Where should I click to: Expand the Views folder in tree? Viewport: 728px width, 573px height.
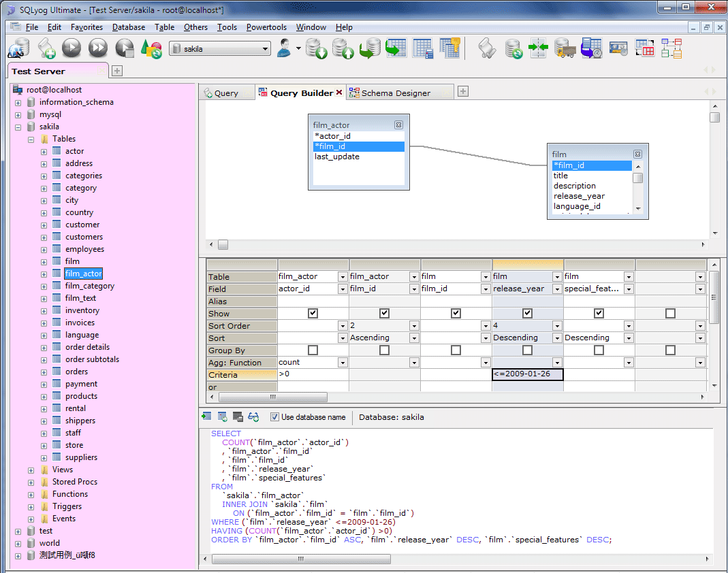click(x=31, y=470)
